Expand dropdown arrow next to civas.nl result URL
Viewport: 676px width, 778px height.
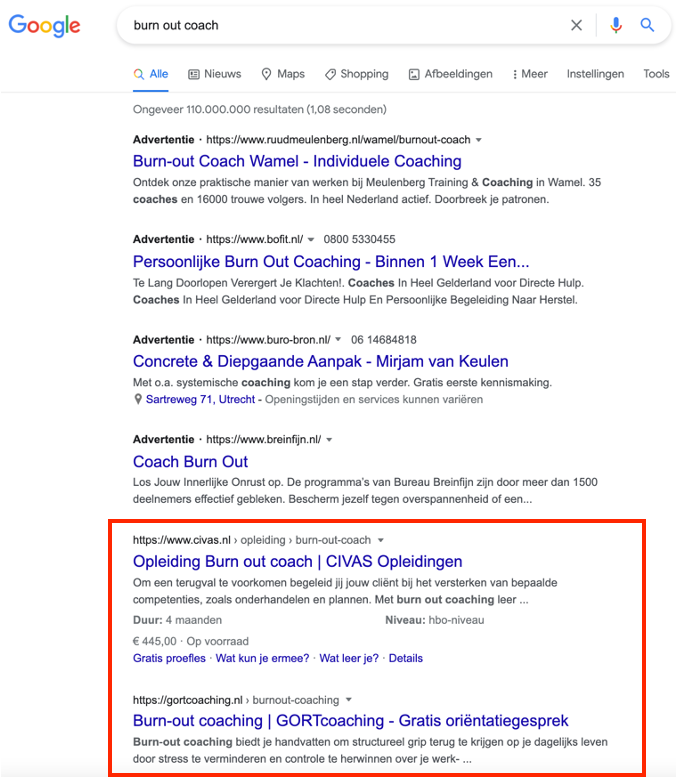381,540
